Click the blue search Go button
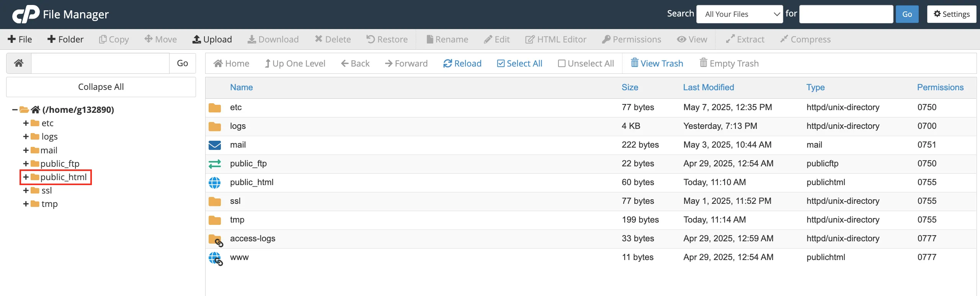The image size is (980, 296). point(907,14)
